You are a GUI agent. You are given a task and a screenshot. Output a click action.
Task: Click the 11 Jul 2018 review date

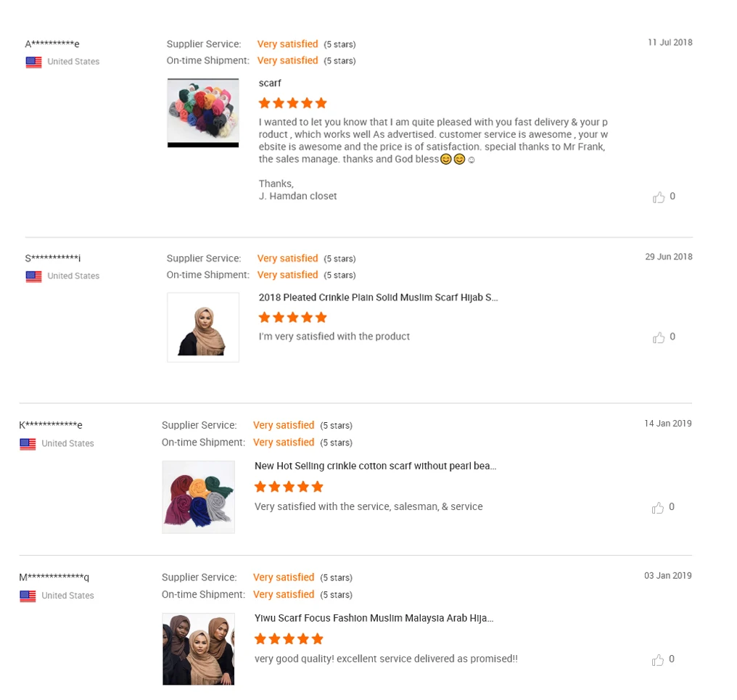pos(670,42)
